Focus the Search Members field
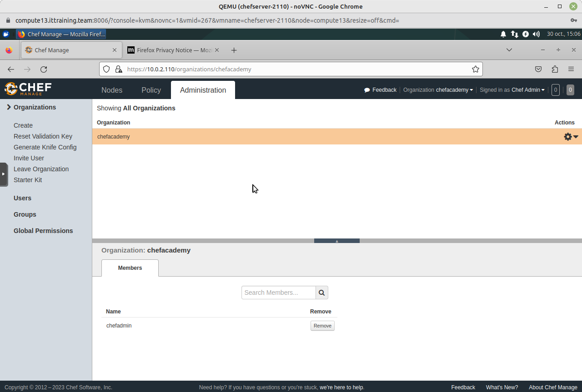This screenshot has height=392, width=582. point(279,293)
